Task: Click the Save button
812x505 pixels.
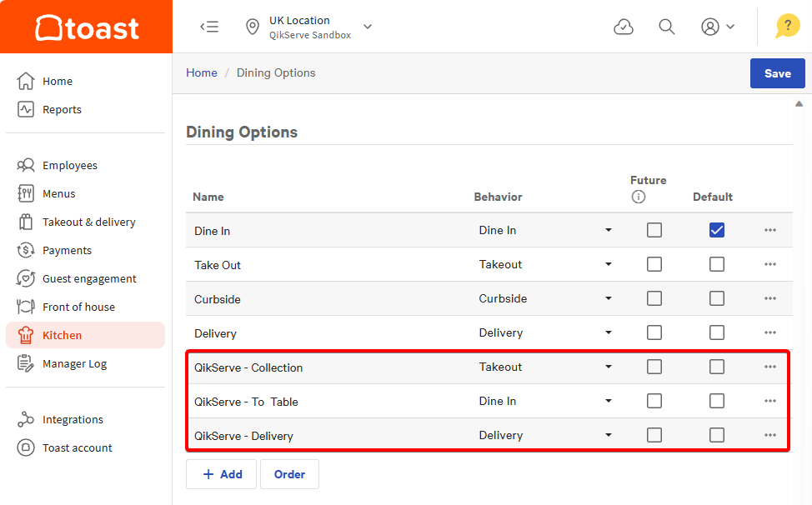Action: pos(777,73)
